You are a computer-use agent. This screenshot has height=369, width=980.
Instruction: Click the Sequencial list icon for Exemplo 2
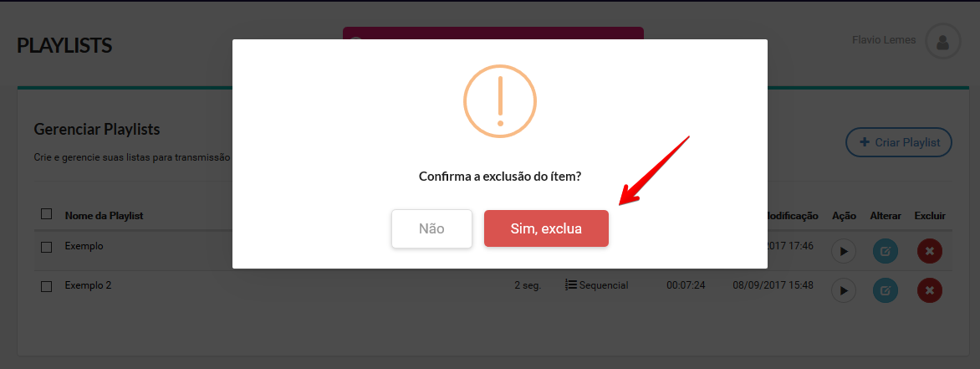[570, 285]
